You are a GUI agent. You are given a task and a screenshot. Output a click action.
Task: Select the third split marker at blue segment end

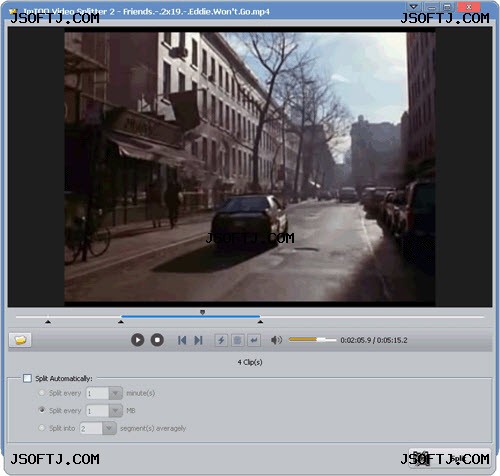tap(260, 322)
